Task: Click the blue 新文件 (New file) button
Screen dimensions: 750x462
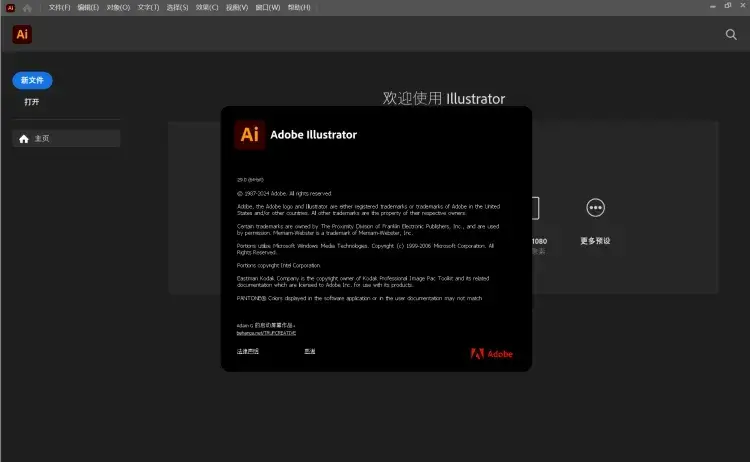Action: tap(32, 80)
